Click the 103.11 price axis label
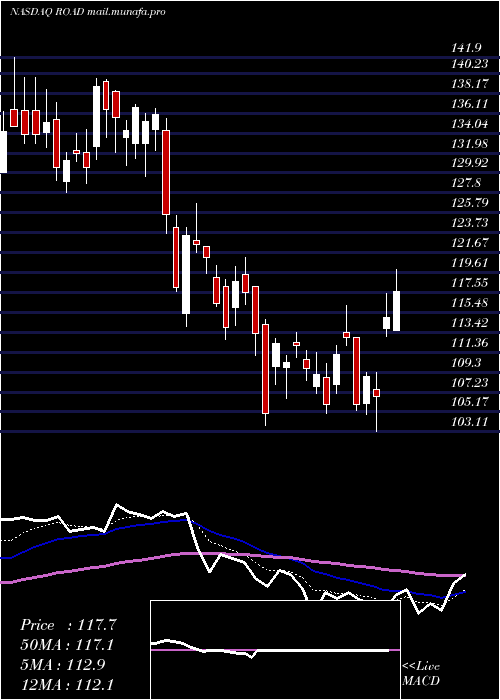Screen dimensions: 500x700 click(x=470, y=421)
